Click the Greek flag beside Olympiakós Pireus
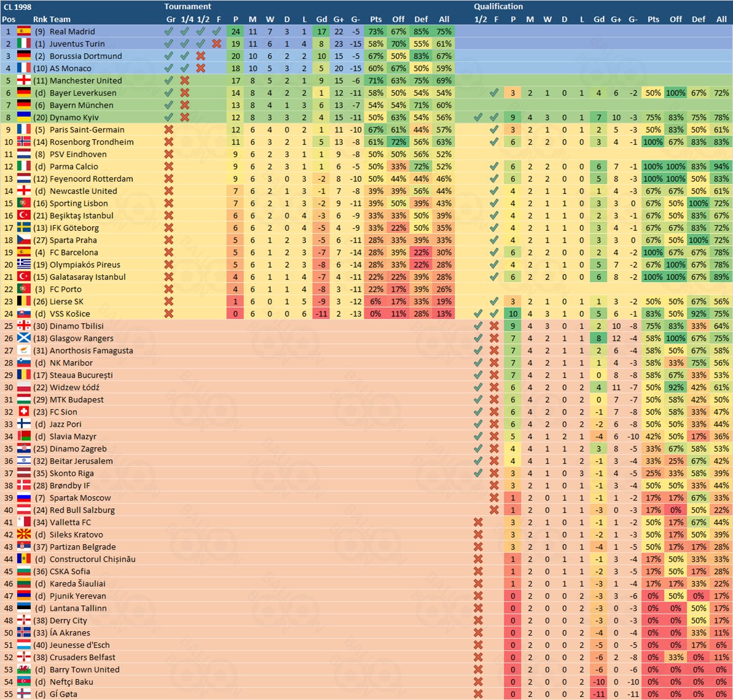This screenshot has height=700, width=733. [24, 265]
